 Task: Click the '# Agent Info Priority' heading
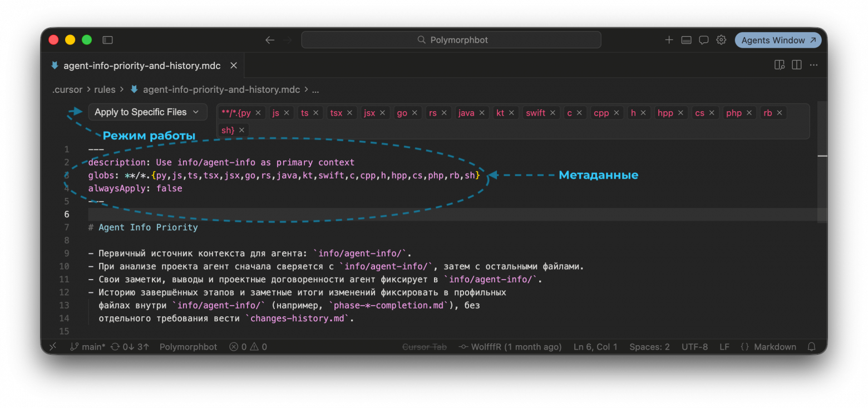(143, 227)
